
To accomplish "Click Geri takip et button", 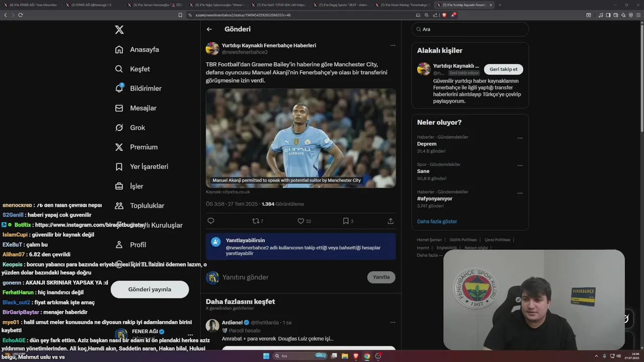I will click(x=504, y=69).
